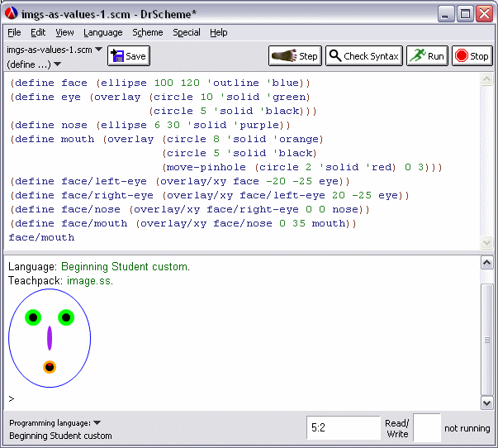
Task: Click the empty box next to Read/Write
Action: tap(426, 428)
